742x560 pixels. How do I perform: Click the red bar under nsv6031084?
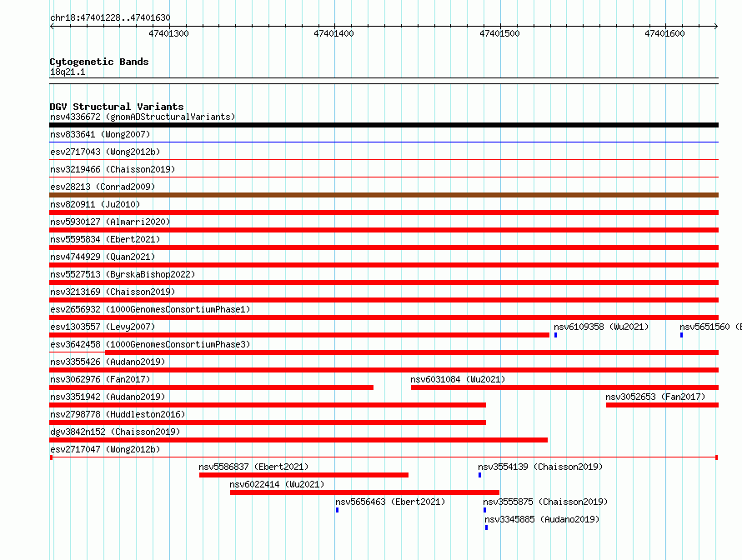564,387
